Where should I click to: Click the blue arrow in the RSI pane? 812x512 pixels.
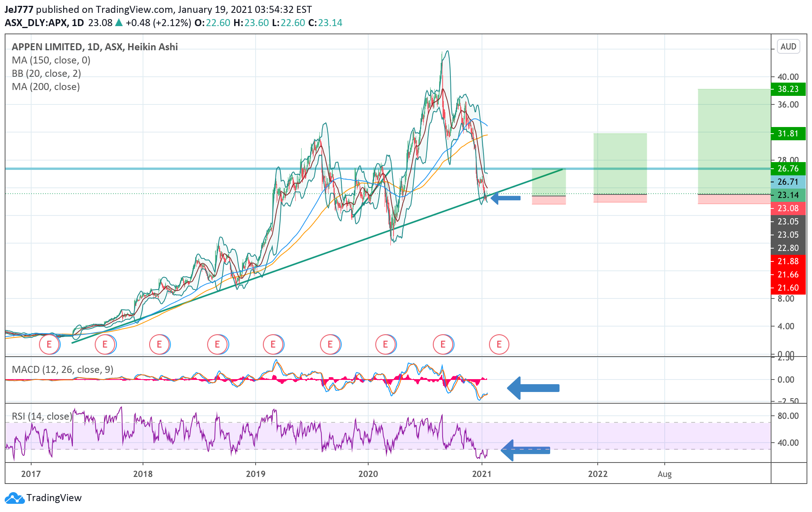click(x=525, y=450)
